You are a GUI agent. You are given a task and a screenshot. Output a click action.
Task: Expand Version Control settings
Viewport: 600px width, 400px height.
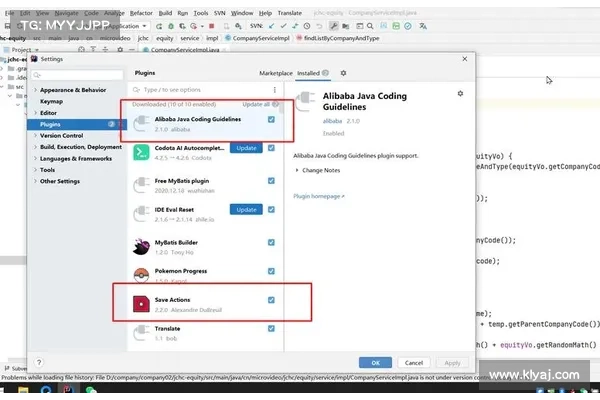coord(35,136)
